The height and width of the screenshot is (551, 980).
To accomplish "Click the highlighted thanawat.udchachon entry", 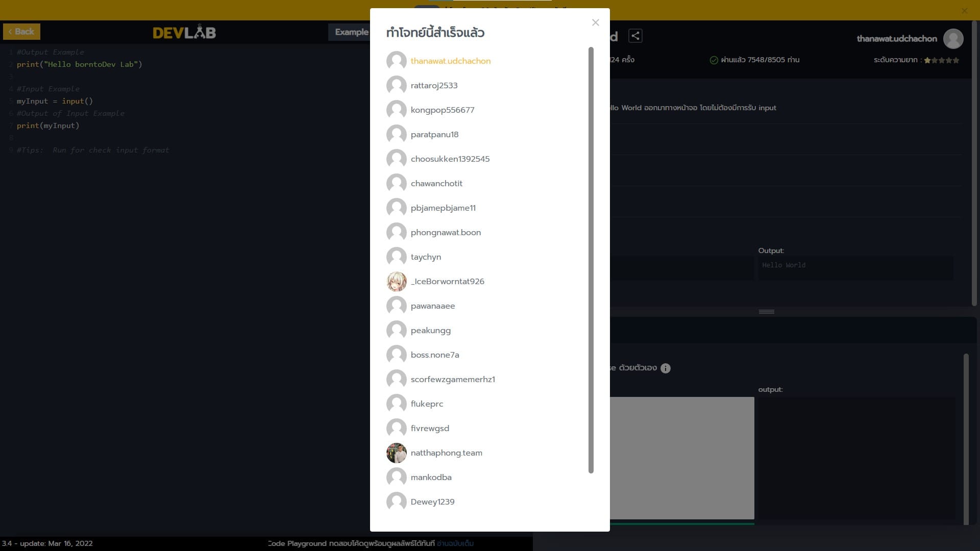I will [x=450, y=61].
